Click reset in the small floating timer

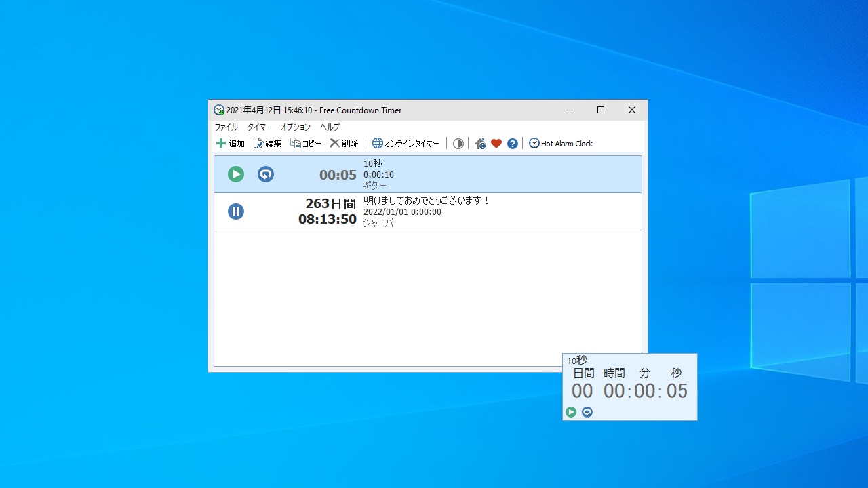click(587, 412)
